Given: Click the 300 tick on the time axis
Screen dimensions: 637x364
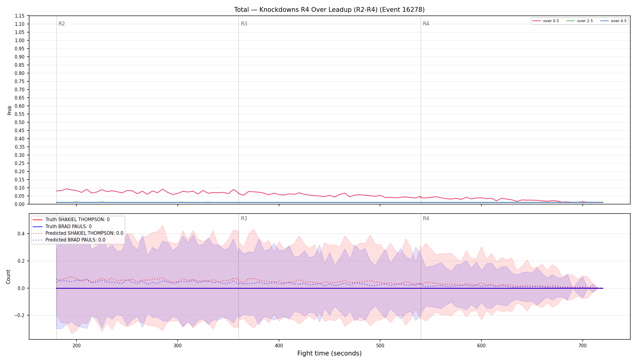Looking at the screenshot, I should (x=177, y=345).
